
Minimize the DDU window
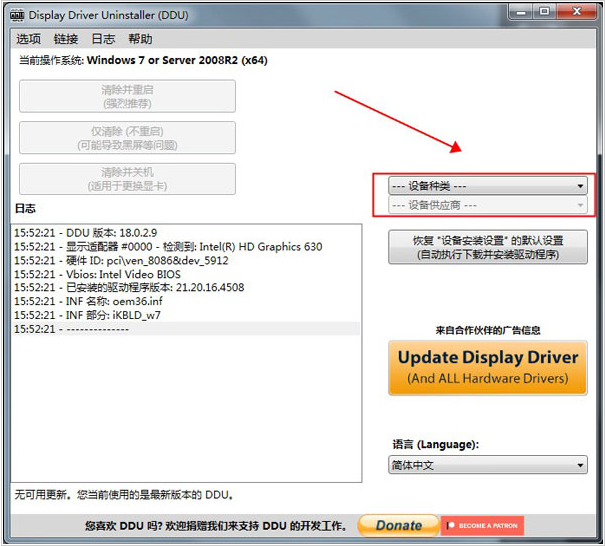(x=521, y=12)
